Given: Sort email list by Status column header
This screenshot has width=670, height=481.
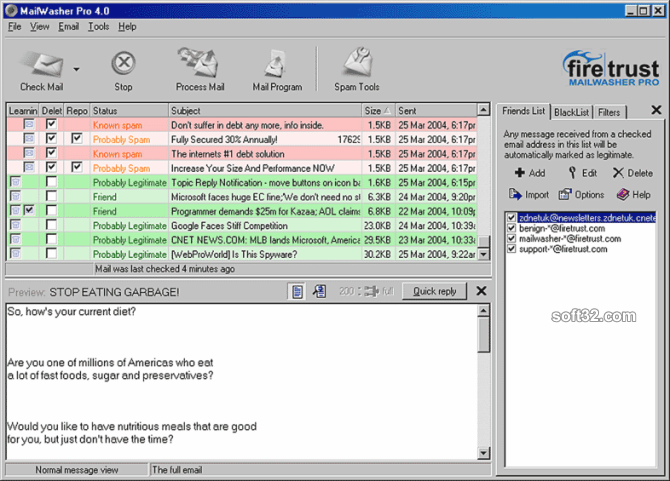Looking at the screenshot, I should click(x=129, y=111).
